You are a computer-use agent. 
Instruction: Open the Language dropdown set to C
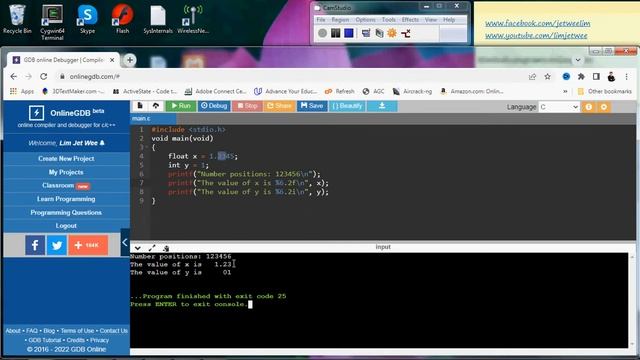pyautogui.click(x=559, y=107)
